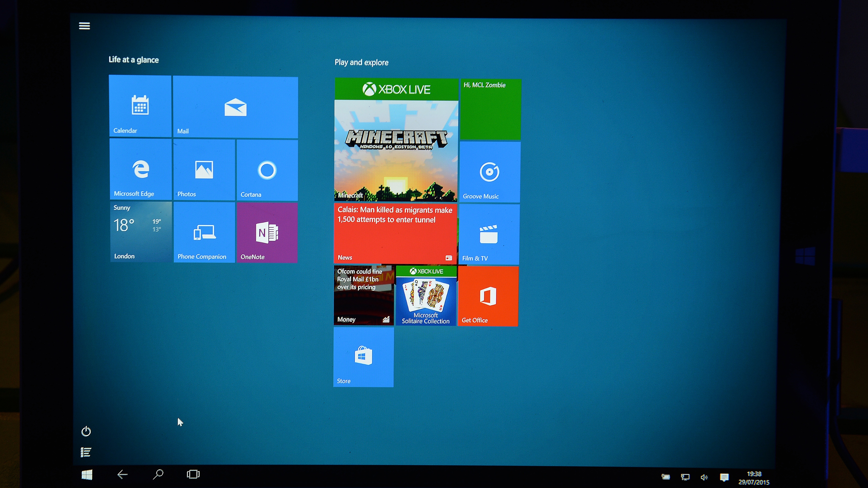Open the News tile about Calais
This screenshot has height=488, width=868.
395,233
